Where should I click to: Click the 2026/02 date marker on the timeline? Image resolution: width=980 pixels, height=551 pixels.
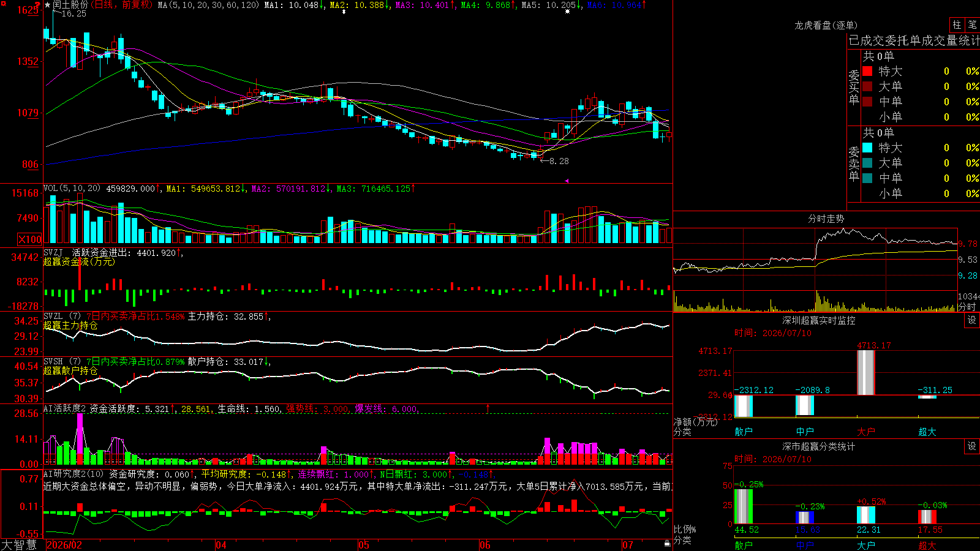(64, 545)
